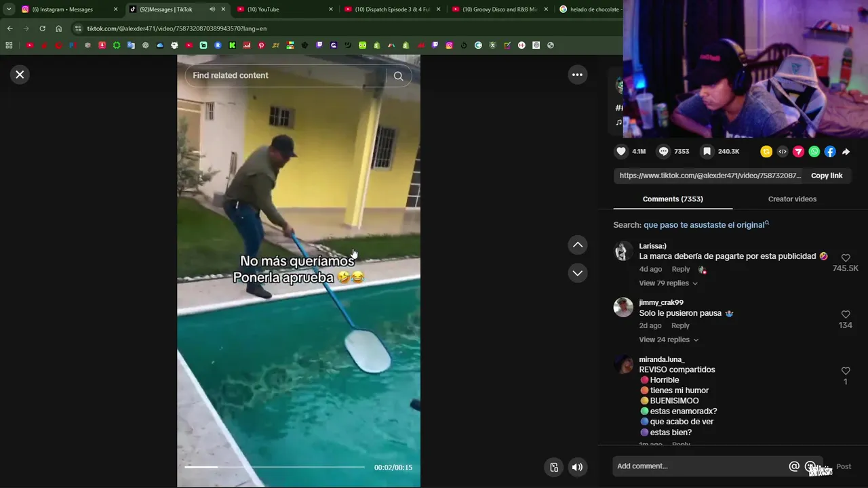This screenshot has height=488, width=868.
Task: Toggle the auto-scroll icon beside volume
Action: tap(554, 467)
